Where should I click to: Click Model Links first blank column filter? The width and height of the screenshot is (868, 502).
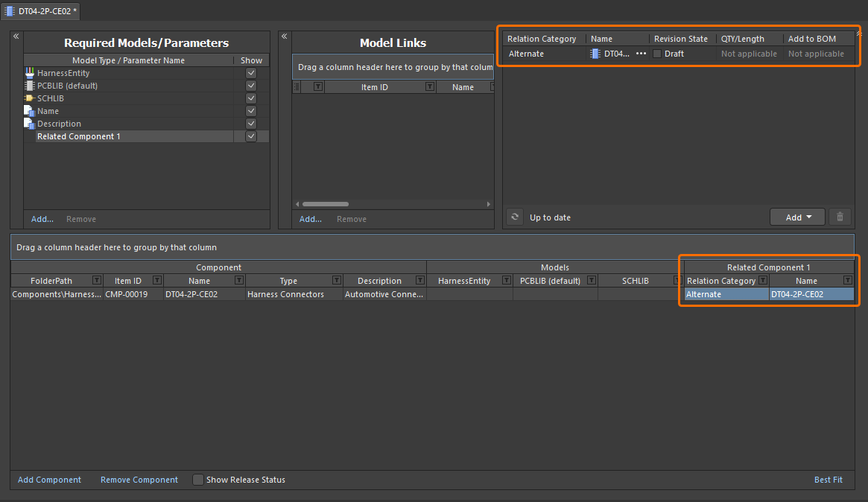tap(317, 87)
